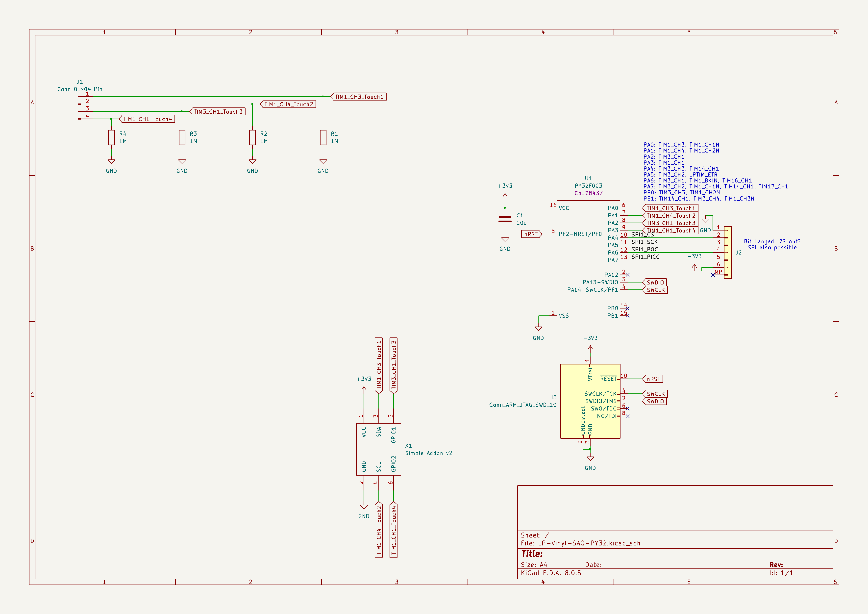This screenshot has height=614, width=868.
Task: Click the SWCLK label beside J3
Action: [x=655, y=394]
